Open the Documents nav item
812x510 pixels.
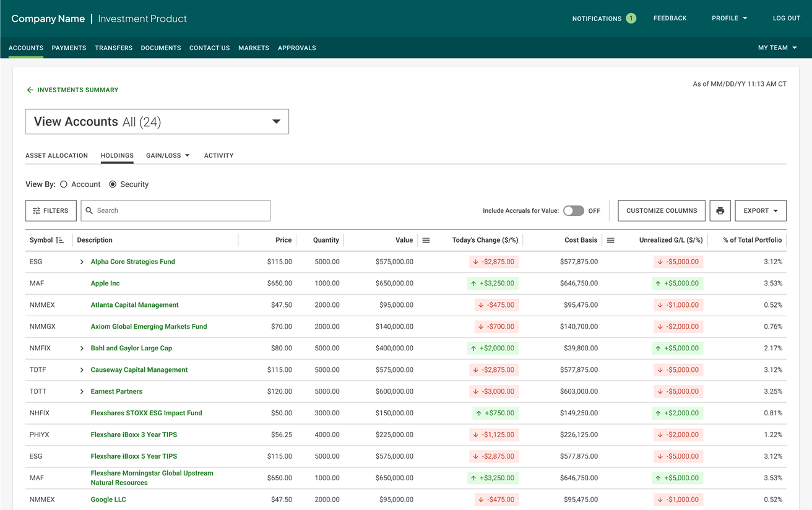(161, 48)
